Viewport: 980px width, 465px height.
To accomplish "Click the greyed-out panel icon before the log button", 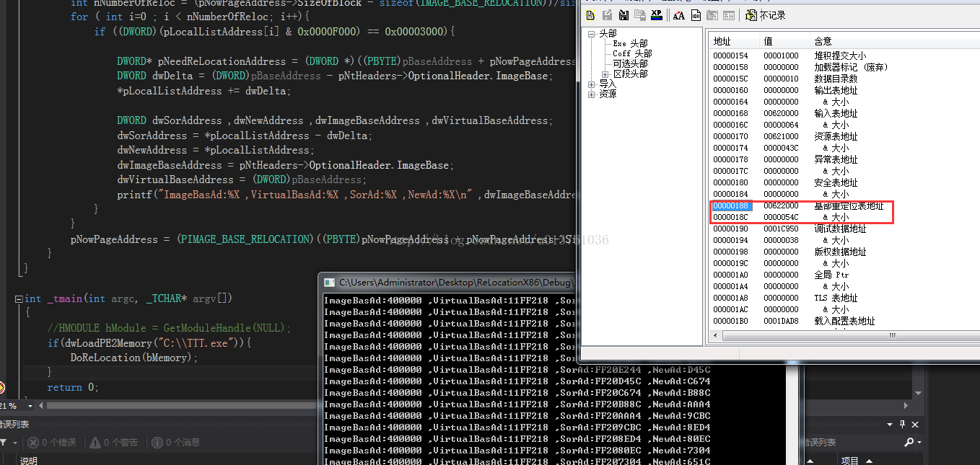I will coord(729,15).
